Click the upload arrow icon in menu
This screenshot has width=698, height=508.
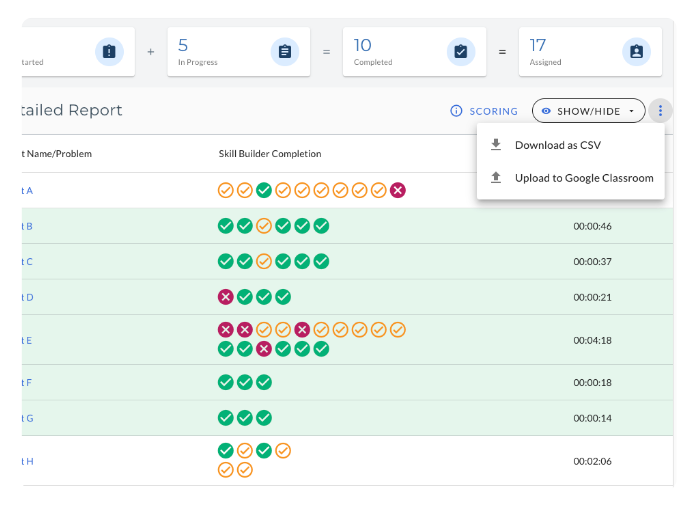pos(496,178)
